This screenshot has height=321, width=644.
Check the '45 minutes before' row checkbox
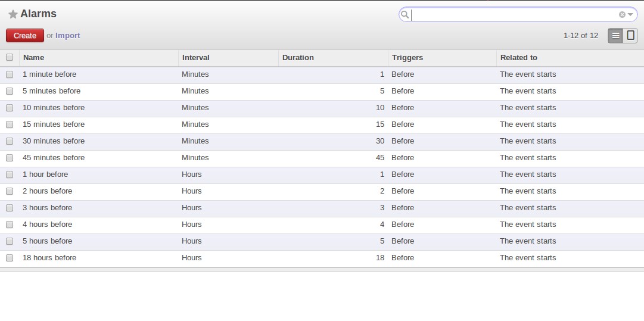[10, 158]
